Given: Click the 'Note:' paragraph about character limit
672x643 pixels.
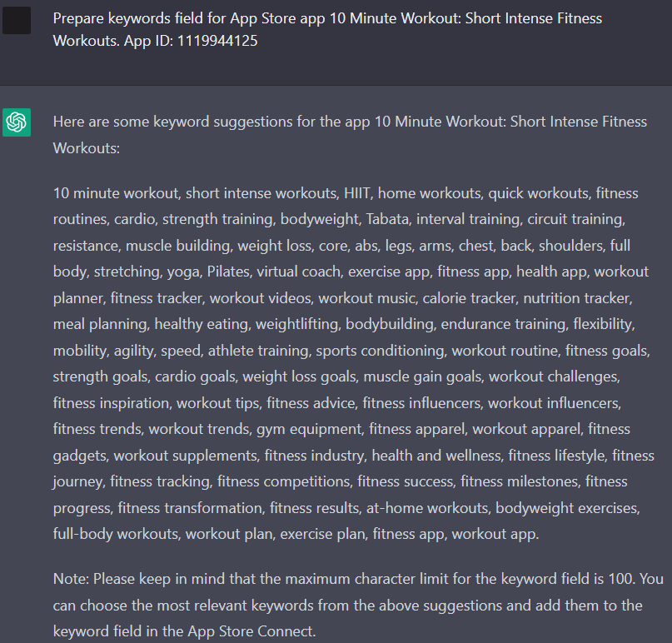Looking at the screenshot, I should 358,606.
